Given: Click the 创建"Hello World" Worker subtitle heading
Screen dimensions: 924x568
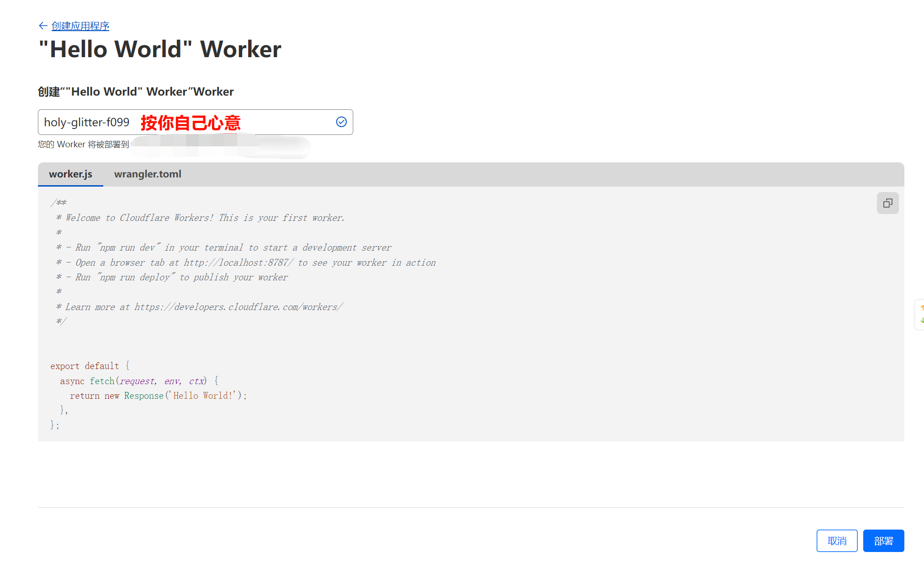Looking at the screenshot, I should click(136, 91).
